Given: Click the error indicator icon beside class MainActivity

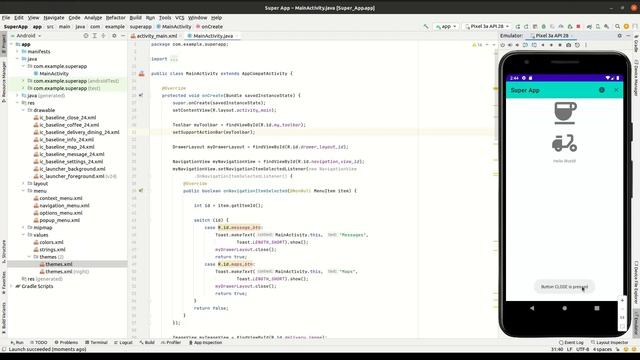Looking at the screenshot, I should pos(141,73).
